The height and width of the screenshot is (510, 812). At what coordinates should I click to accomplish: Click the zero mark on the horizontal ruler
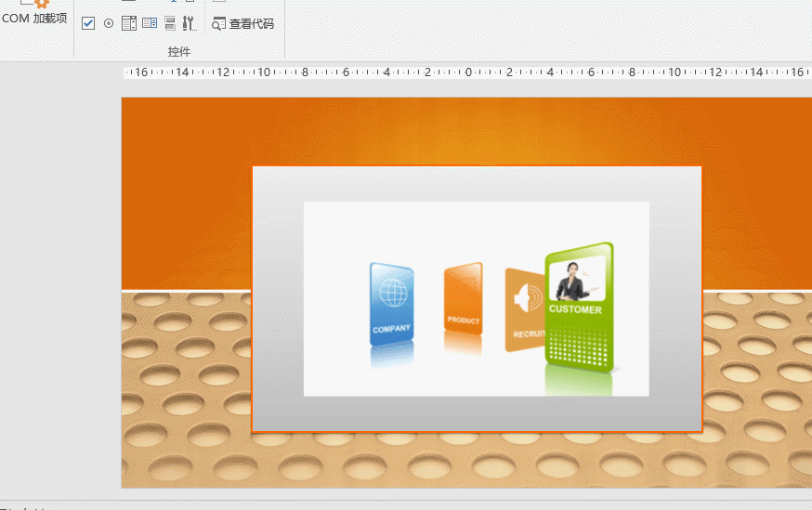tap(469, 72)
